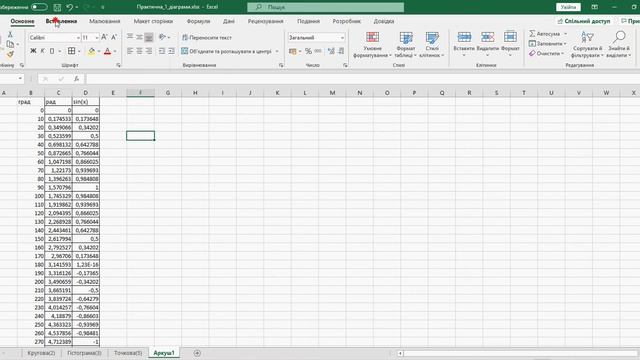Select the cell containing 1,570796

pyautogui.click(x=58, y=187)
